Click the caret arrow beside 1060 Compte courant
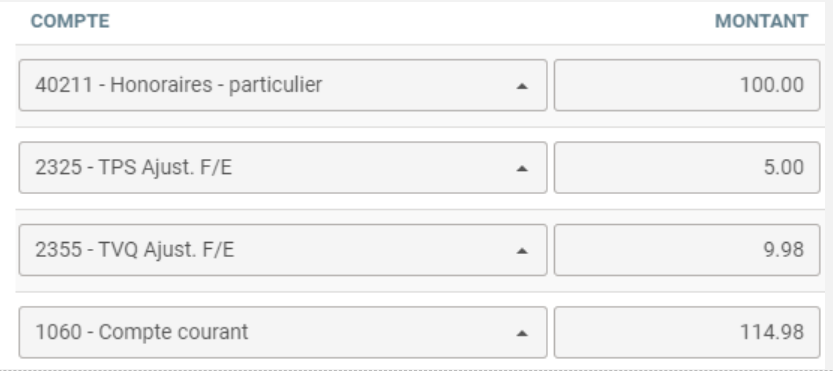This screenshot has height=371, width=833. point(522,333)
